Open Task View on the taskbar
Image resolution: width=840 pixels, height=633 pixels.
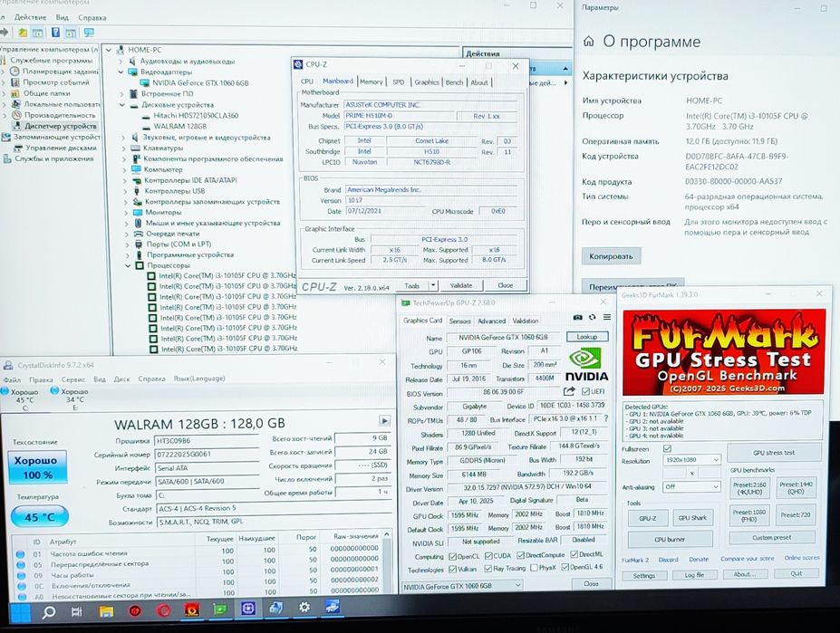coord(77,611)
